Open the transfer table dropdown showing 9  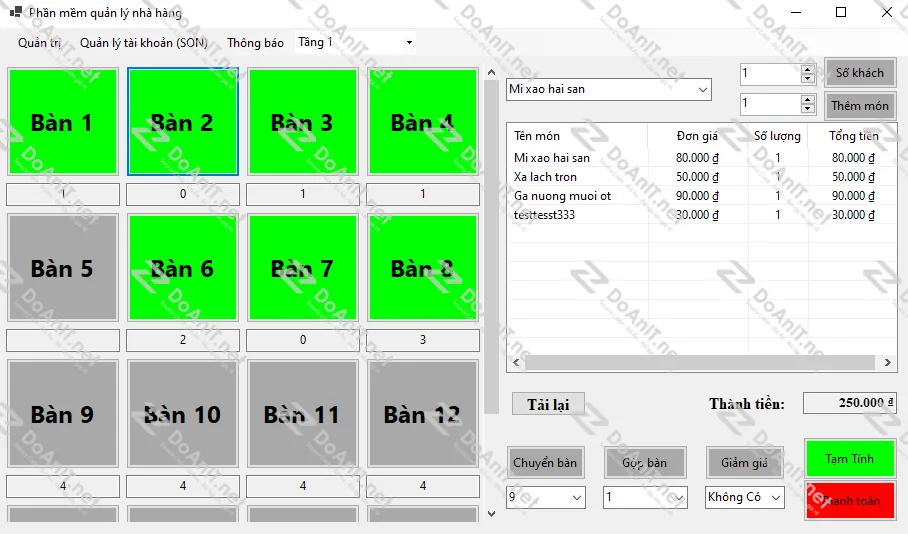(x=577, y=498)
